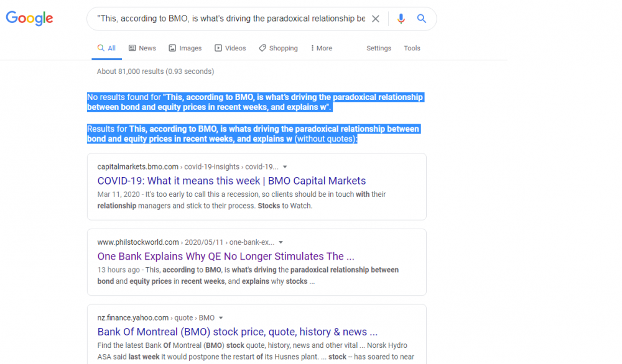Open COVID-19 BMO Capital Markets result
The image size is (622, 364).
tap(231, 181)
